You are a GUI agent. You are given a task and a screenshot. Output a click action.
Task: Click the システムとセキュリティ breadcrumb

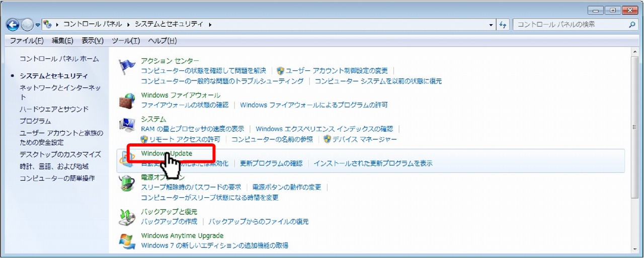pos(169,24)
